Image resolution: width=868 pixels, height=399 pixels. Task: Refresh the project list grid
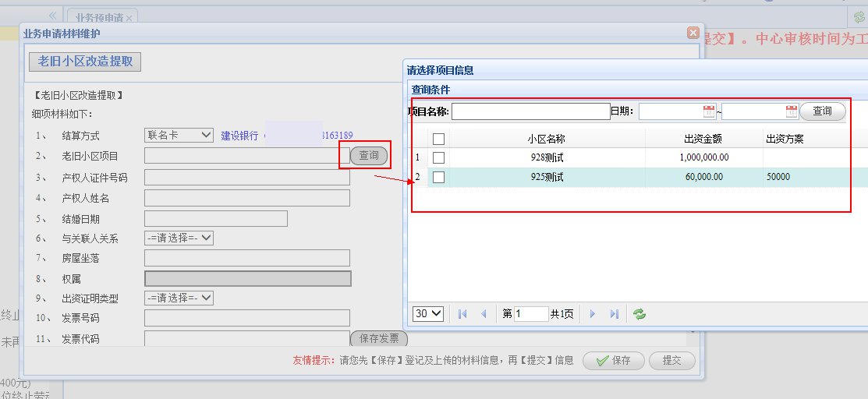pyautogui.click(x=639, y=313)
